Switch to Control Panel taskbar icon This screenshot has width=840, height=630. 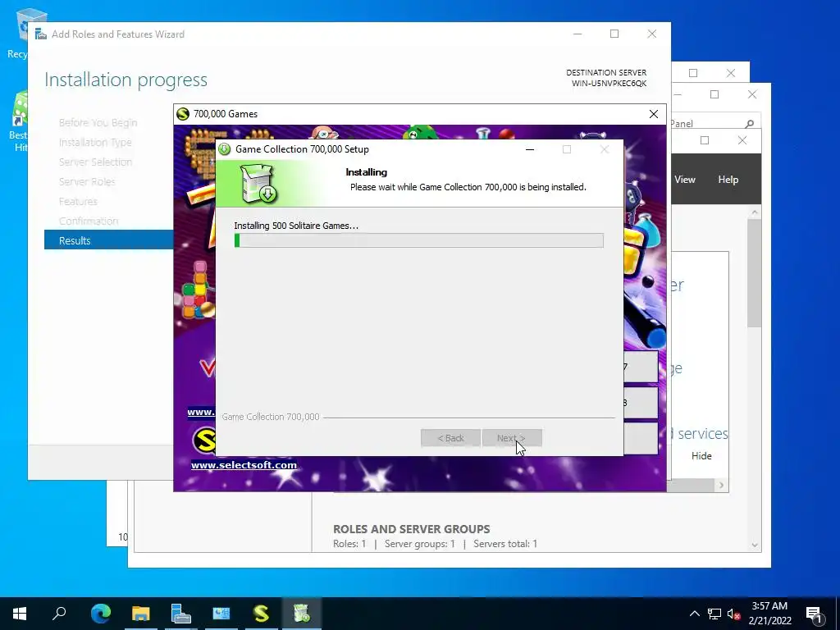click(221, 614)
